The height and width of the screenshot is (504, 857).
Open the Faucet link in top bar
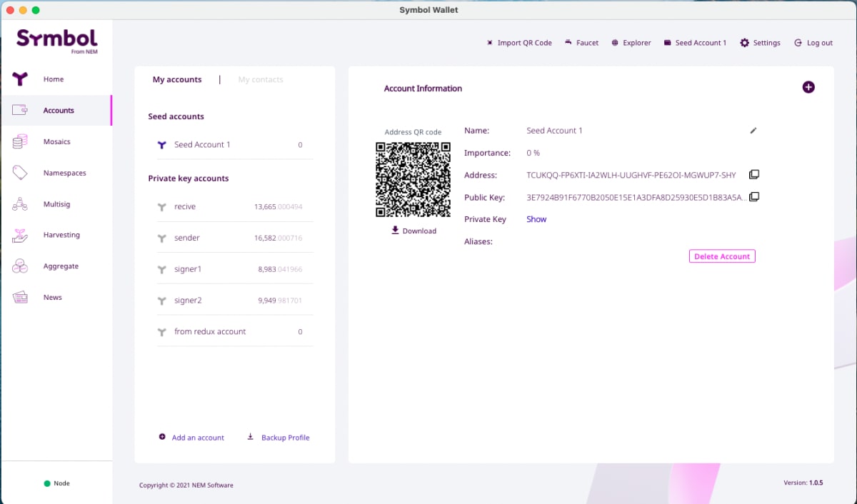588,43
